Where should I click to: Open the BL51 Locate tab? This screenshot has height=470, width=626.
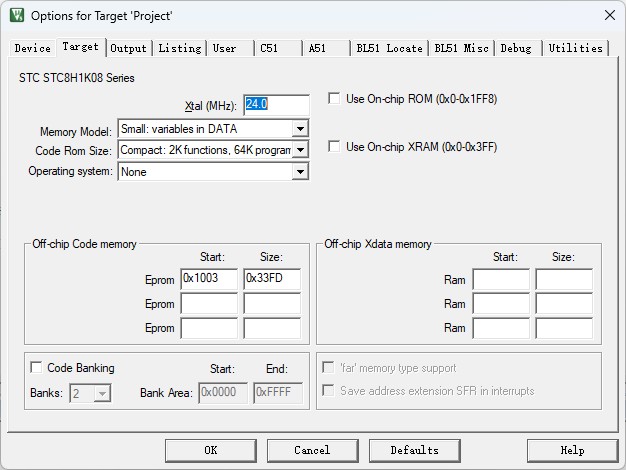(x=389, y=48)
